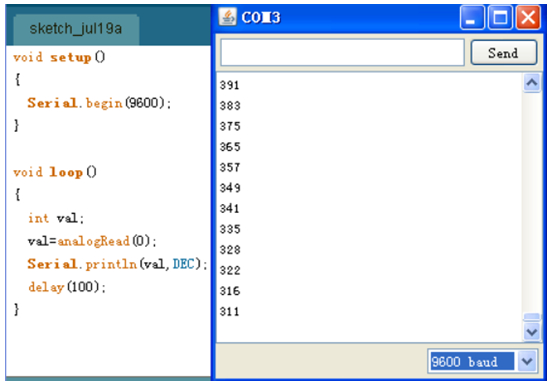This screenshot has width=553, height=386.
Task: Click the serial output value 365
Action: point(230,147)
